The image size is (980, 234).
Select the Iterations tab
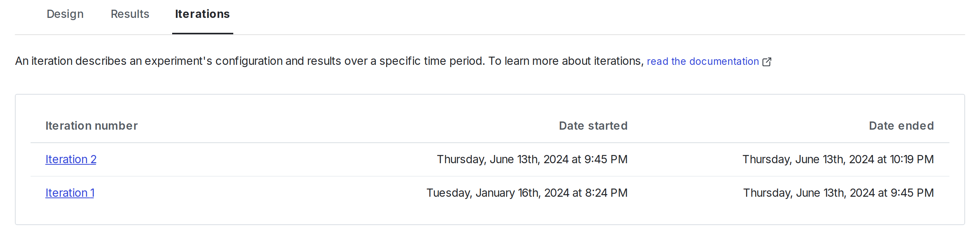pos(202,14)
